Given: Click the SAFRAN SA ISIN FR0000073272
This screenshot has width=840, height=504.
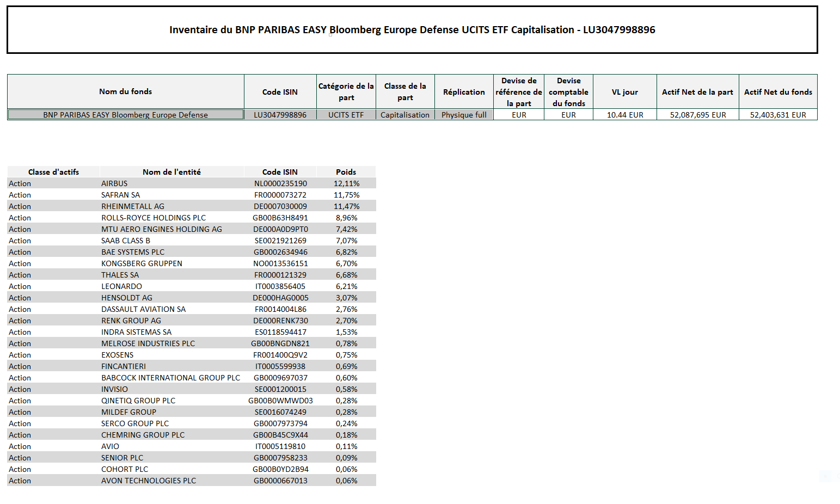Looking at the screenshot, I should pyautogui.click(x=280, y=195).
